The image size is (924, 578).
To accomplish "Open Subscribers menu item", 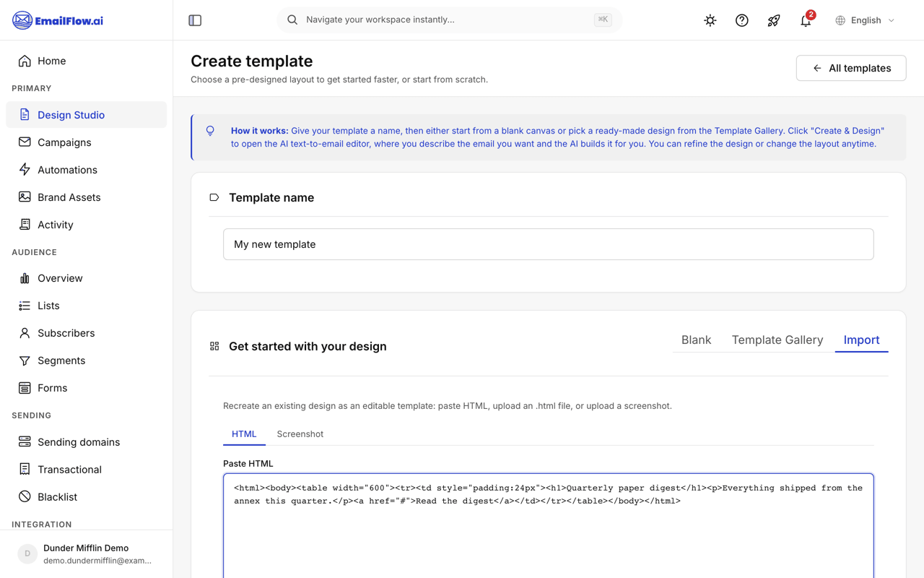I will point(86,333).
